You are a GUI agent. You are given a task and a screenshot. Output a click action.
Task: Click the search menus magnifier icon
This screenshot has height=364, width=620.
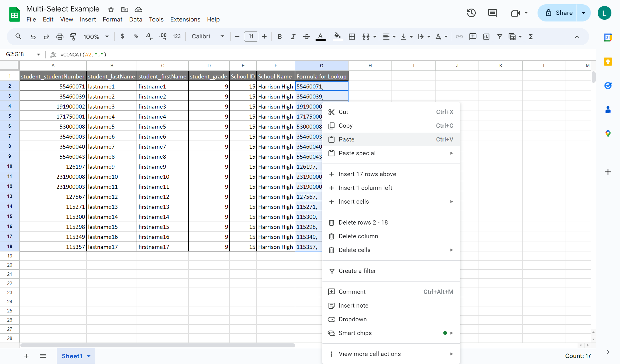[x=18, y=37]
